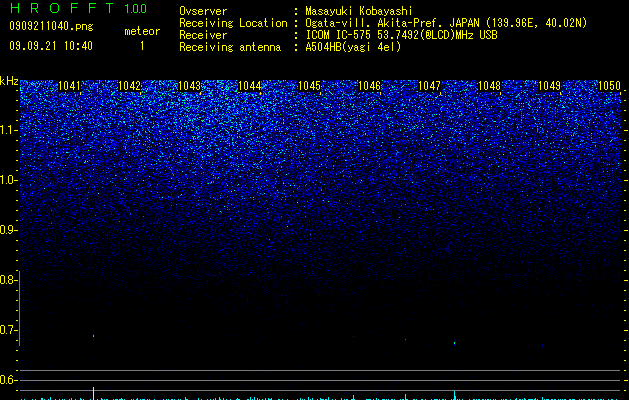This screenshot has height=400, width=629.
Task: Click the 1046 time label
Action: [x=369, y=86]
